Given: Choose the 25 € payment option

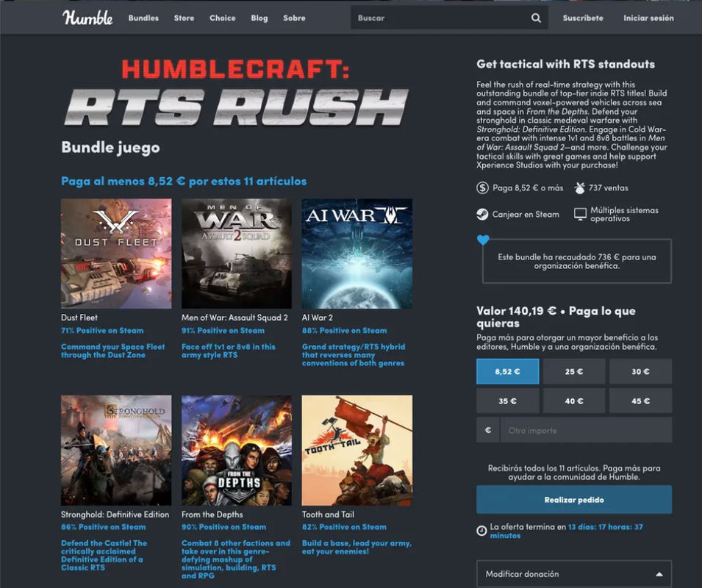Looking at the screenshot, I should 574,371.
